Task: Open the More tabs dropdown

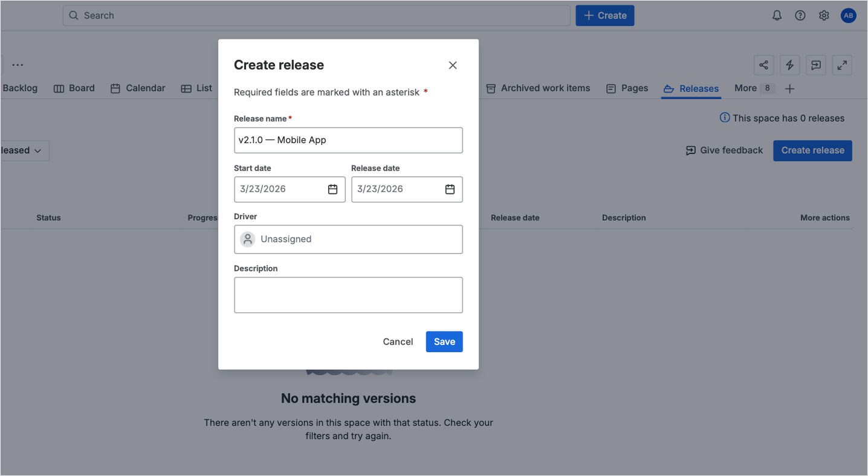Action: coord(754,88)
